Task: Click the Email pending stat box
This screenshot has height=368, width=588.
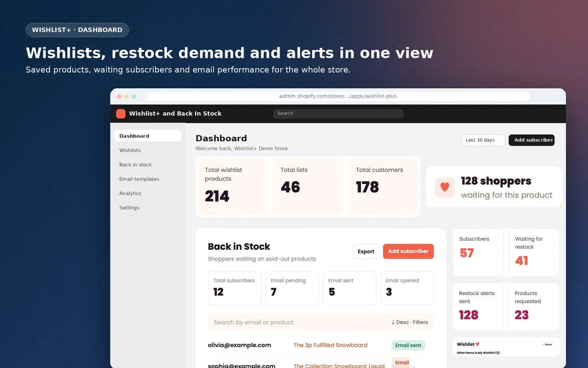Action: [292, 289]
